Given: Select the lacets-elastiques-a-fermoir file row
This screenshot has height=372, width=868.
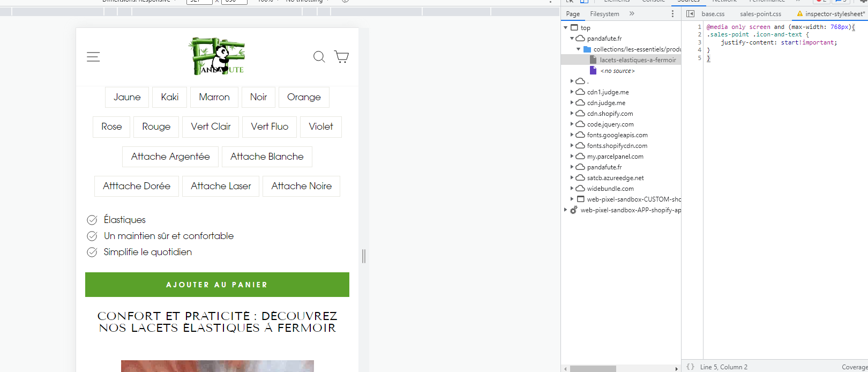Looking at the screenshot, I should click(621, 60).
